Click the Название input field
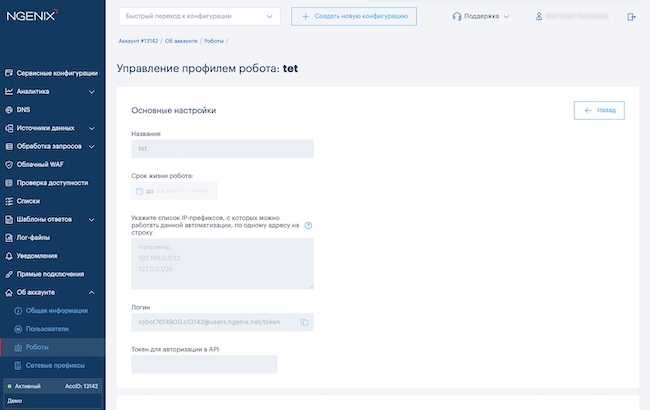 pos(223,149)
